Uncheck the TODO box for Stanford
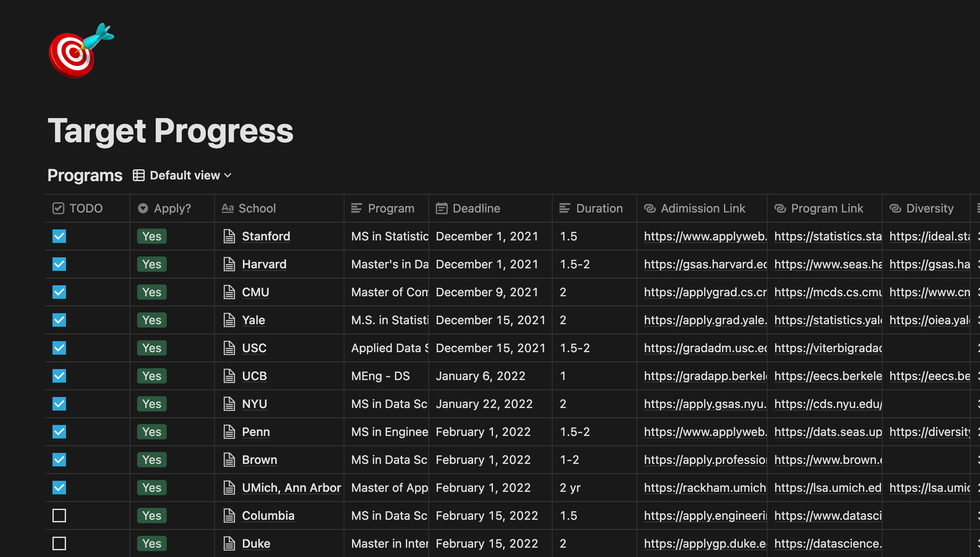Screen dimensions: 980x557 [x=59, y=236]
